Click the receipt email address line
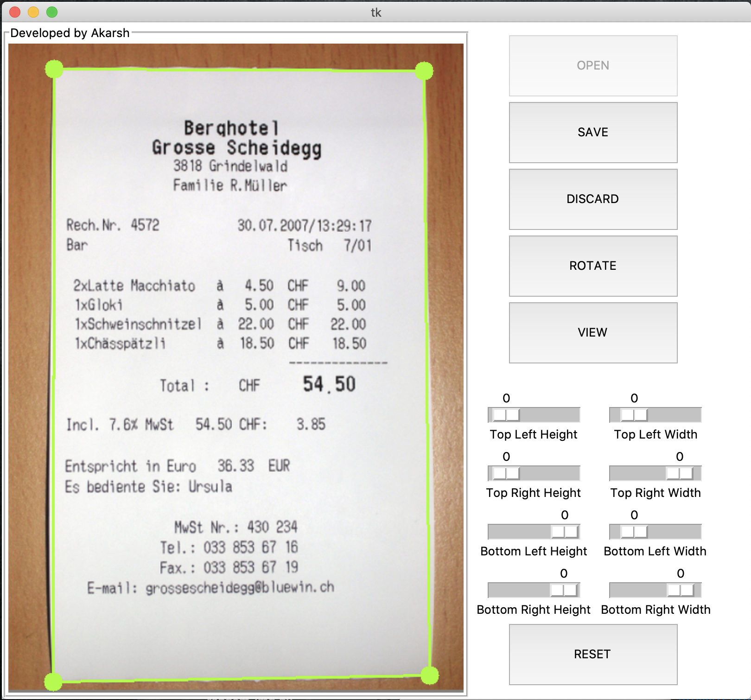The width and height of the screenshot is (751, 700). 211,588
